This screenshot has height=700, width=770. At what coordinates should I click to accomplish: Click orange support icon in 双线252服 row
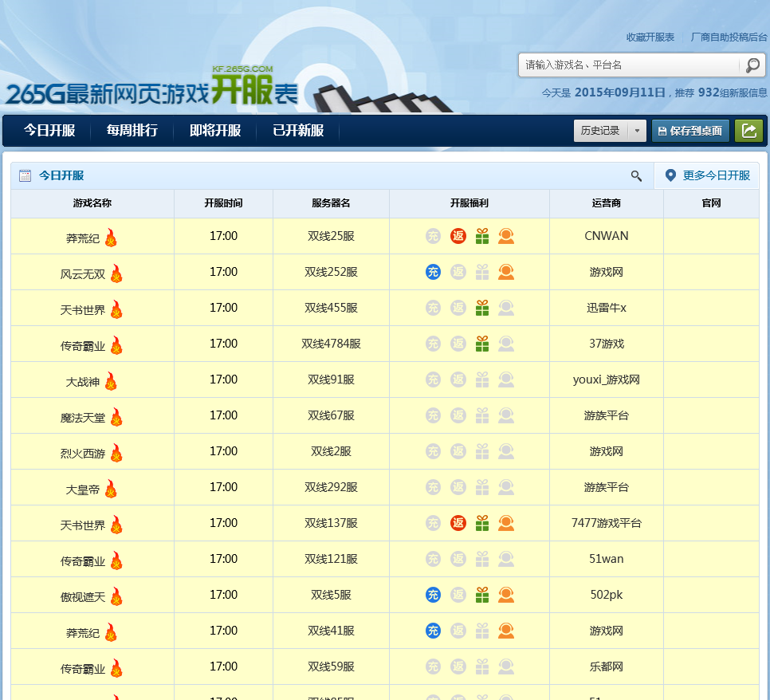click(x=506, y=272)
